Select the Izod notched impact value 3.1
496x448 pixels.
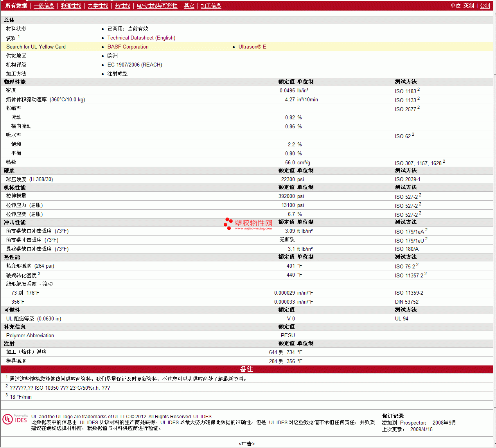[x=291, y=249]
